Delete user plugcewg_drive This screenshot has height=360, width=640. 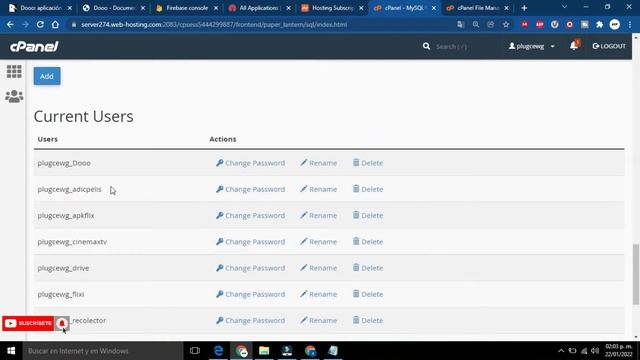[x=368, y=268]
